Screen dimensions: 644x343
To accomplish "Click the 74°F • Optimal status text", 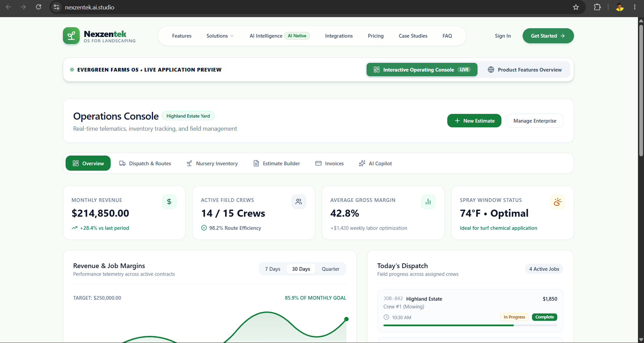I will click(494, 213).
